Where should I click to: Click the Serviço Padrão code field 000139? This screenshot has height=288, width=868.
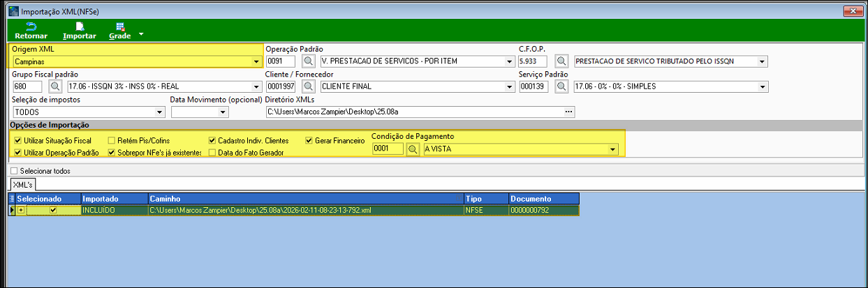pos(535,87)
